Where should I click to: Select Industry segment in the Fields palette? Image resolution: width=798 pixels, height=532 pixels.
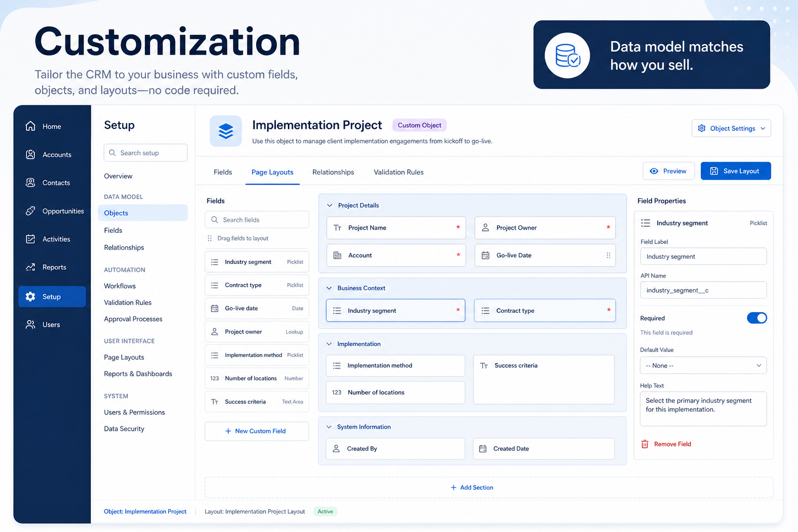click(x=257, y=262)
